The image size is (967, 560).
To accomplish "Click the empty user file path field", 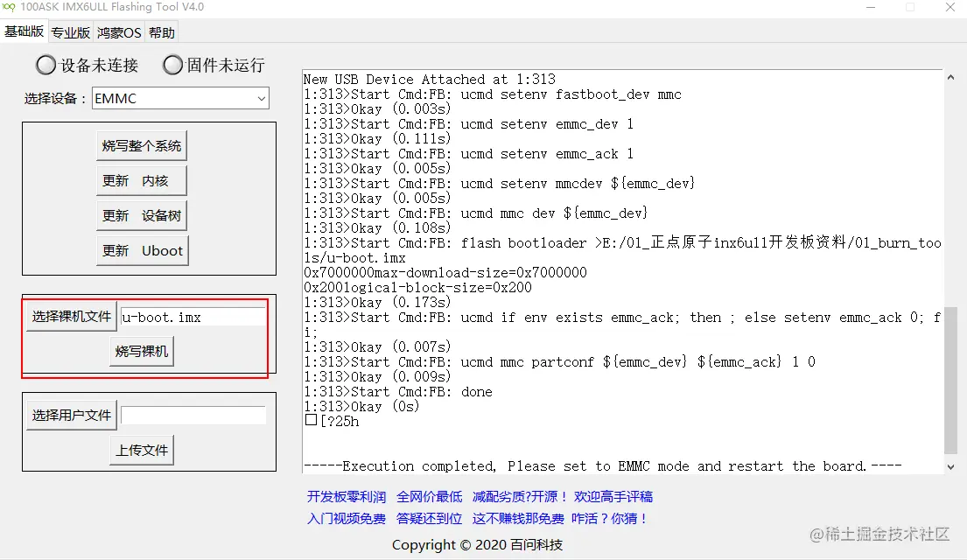I will coord(193,415).
